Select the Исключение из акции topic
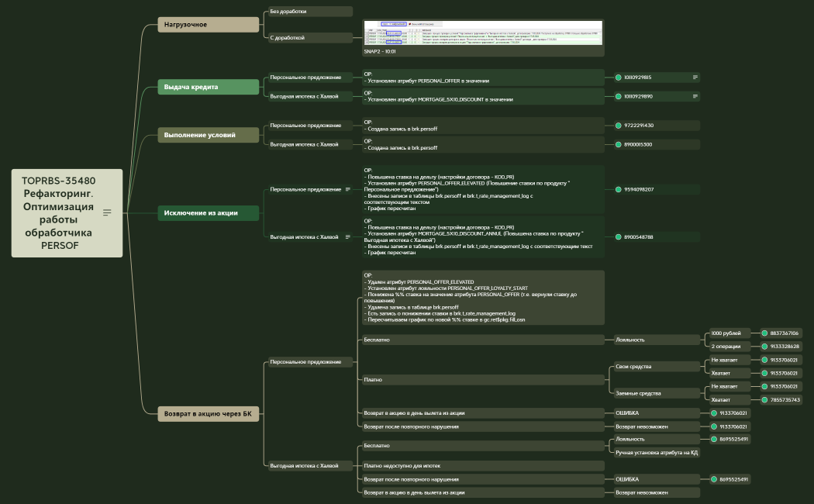Viewport: 814px width, 504px height. pos(209,212)
